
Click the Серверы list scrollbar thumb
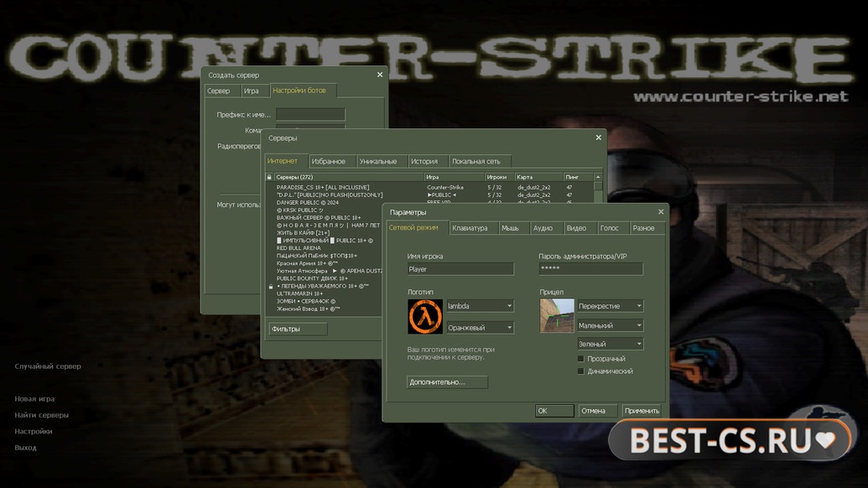tap(598, 186)
